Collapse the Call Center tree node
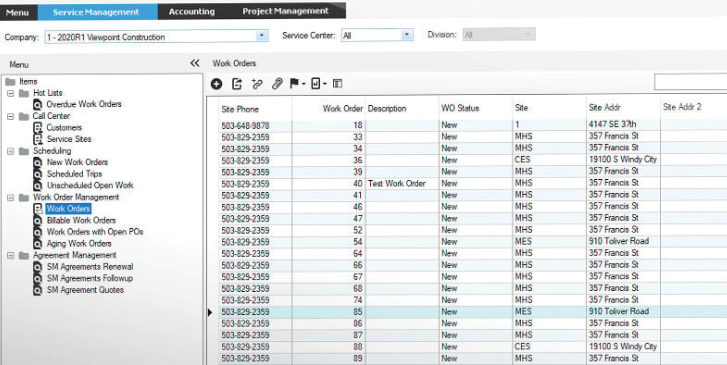Viewport: 727px width, 365px height. click(11, 116)
